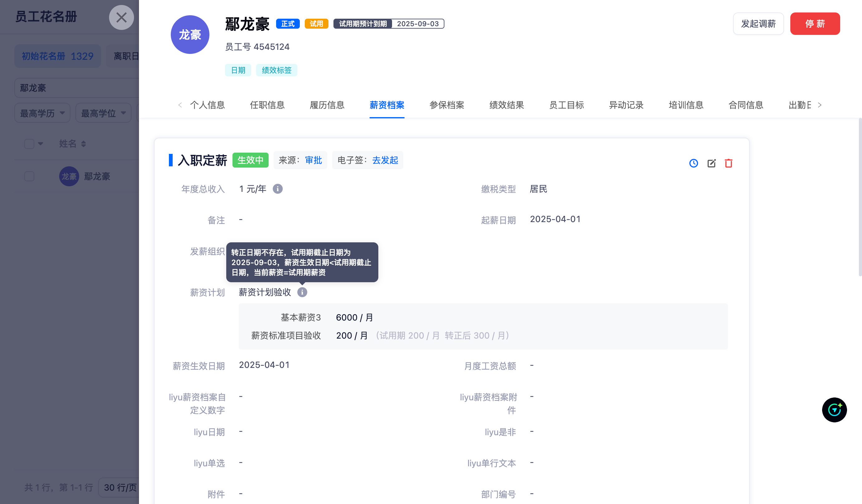This screenshot has width=862, height=504.
Task: Click the 试用期预计到期 2025-09-03 badge
Action: click(389, 24)
